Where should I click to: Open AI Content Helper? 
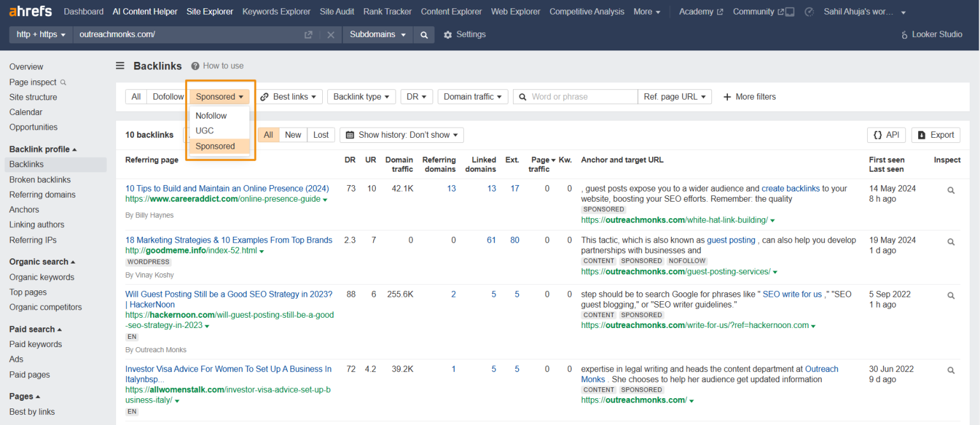coord(145,11)
